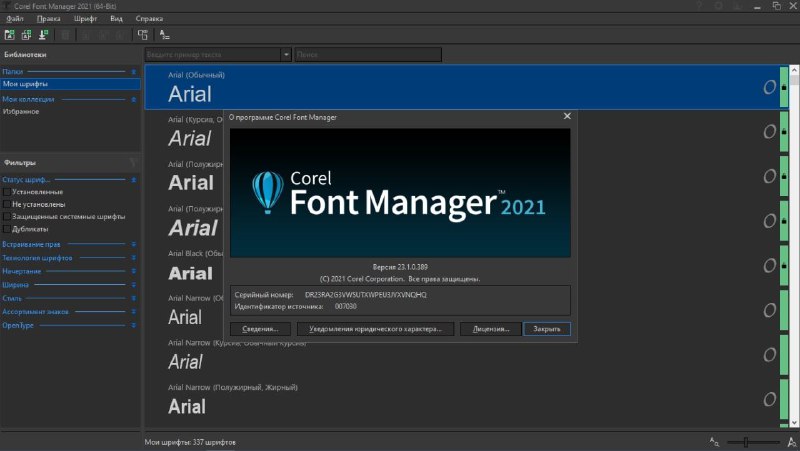Expand the Технология шрифтов filter group

[x=134, y=258]
